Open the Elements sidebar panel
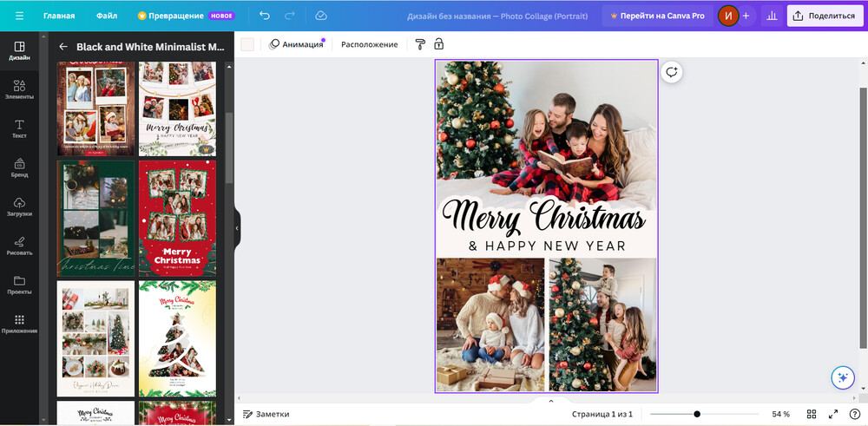 click(20, 89)
